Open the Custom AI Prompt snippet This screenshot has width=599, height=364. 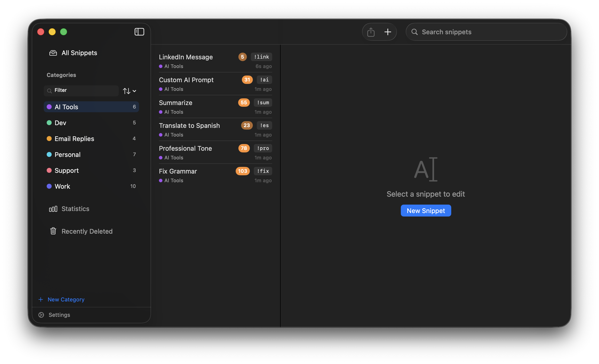215,84
